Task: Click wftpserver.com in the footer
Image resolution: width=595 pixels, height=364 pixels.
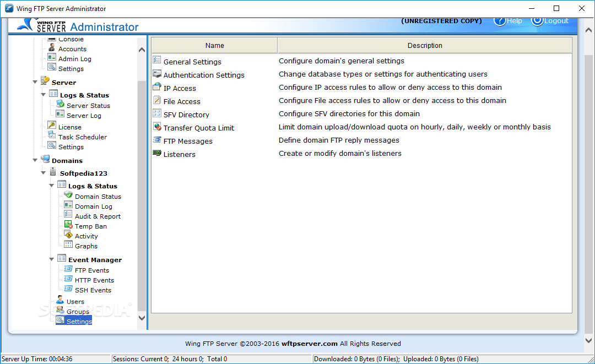Action: pyautogui.click(x=309, y=344)
